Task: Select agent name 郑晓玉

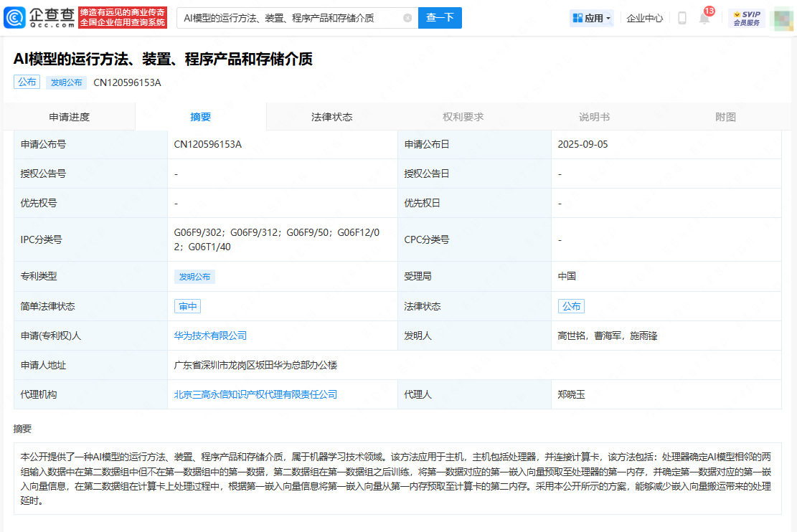Action: tap(571, 394)
